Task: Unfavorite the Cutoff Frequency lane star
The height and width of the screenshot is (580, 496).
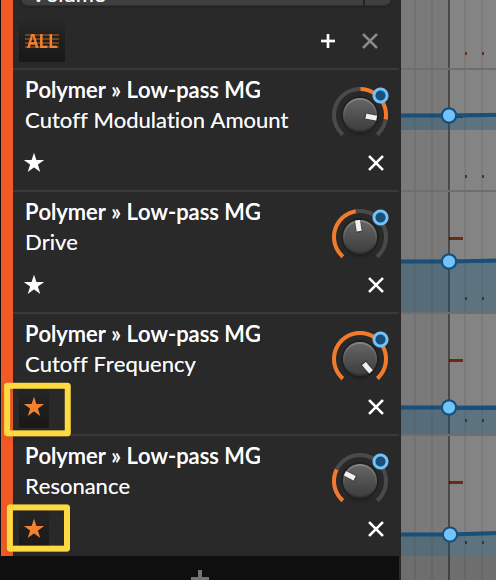Action: click(34, 407)
